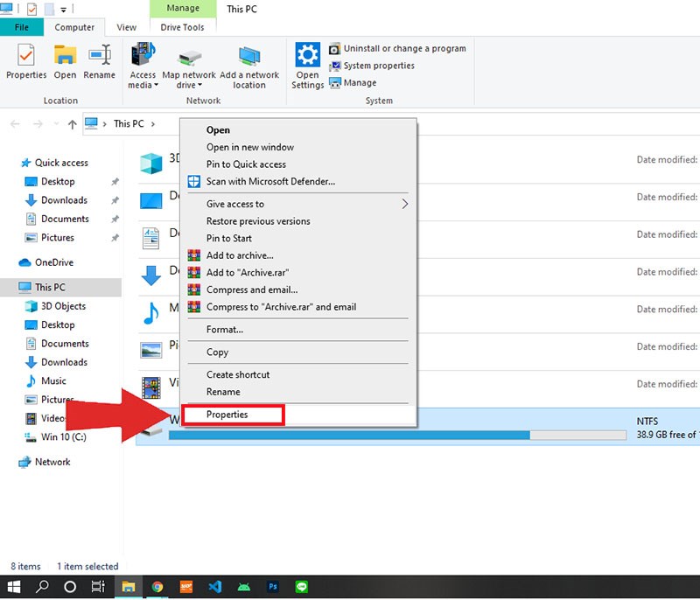Image resolution: width=700 pixels, height=600 pixels.
Task: Click Downloads under Quick access
Action: 64,200
